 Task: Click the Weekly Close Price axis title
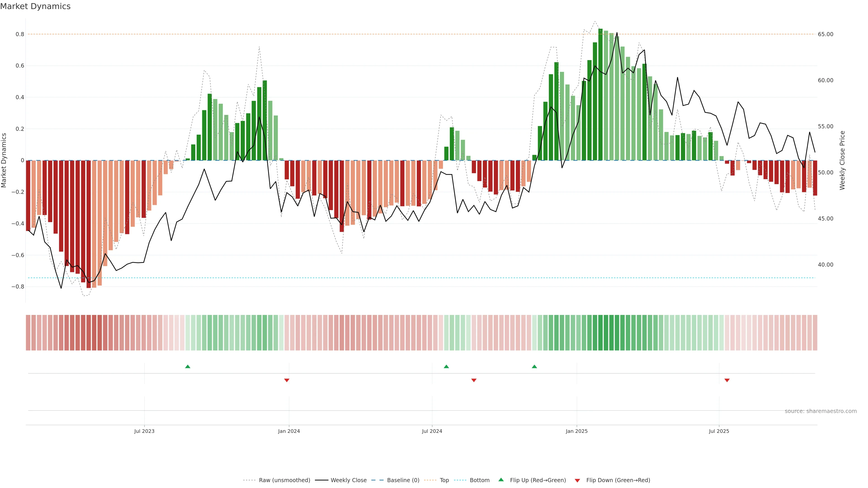(x=842, y=160)
